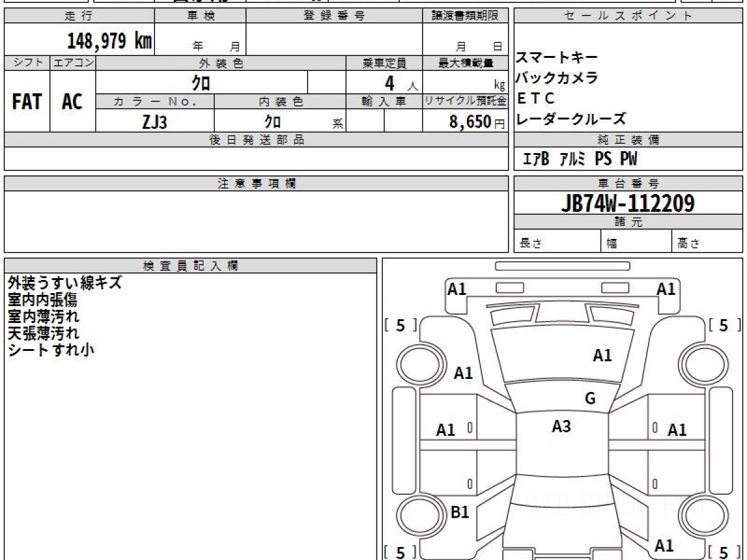Click the 諸元 header
This screenshot has height=560, width=747.
tap(629, 222)
